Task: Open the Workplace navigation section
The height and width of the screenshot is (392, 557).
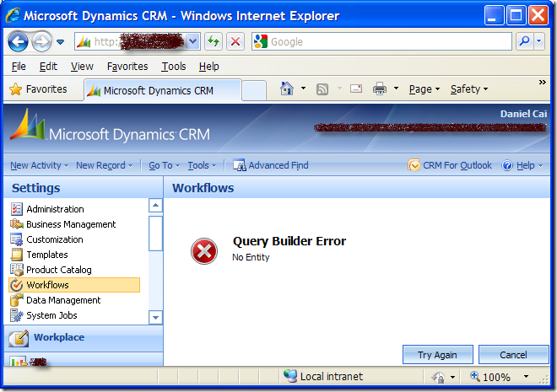Action: pos(84,338)
